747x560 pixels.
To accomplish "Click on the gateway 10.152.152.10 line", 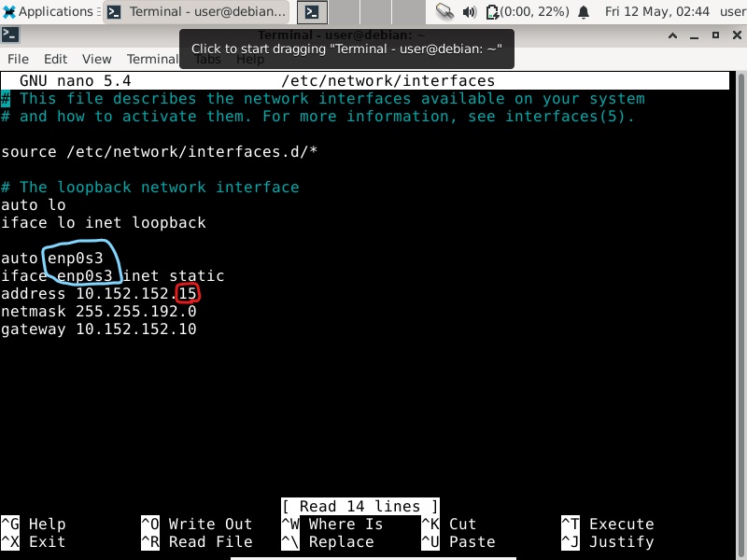I will (x=99, y=329).
